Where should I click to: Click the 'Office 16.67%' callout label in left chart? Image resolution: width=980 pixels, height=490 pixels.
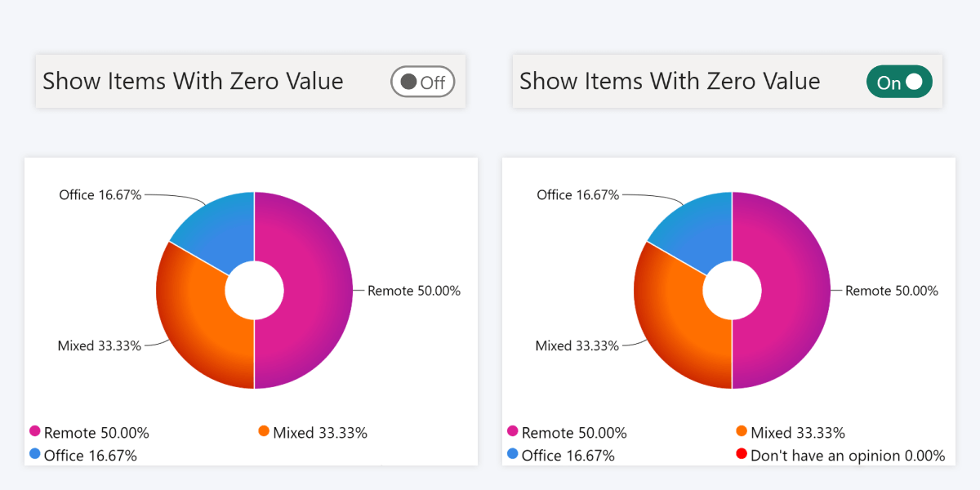101,195
